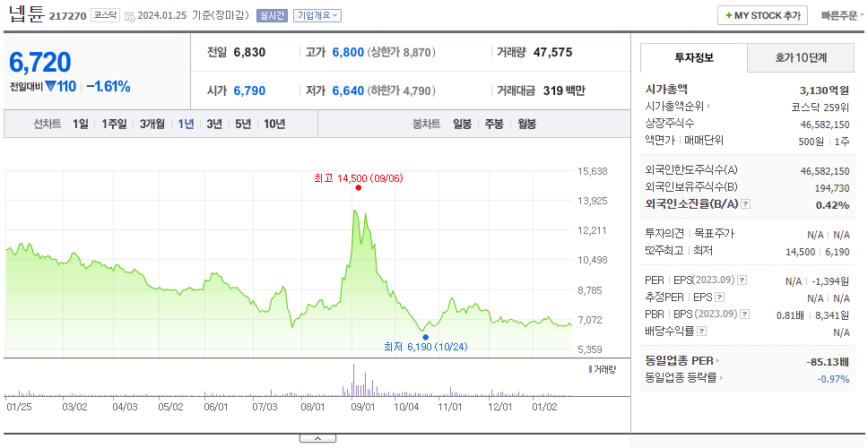Open the 동일업종 PER link

pyautogui.click(x=679, y=361)
